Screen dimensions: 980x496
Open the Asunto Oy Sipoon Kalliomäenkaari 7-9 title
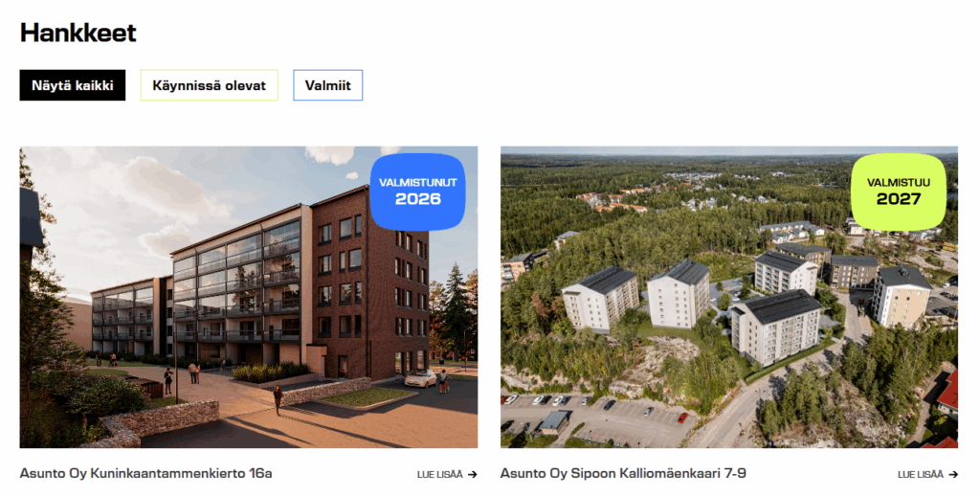point(623,473)
